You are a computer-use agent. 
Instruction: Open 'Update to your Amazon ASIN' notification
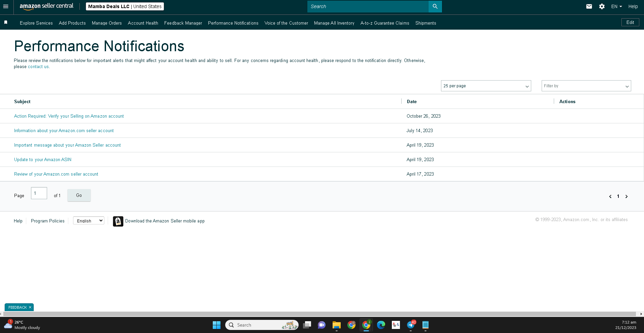[x=43, y=159]
